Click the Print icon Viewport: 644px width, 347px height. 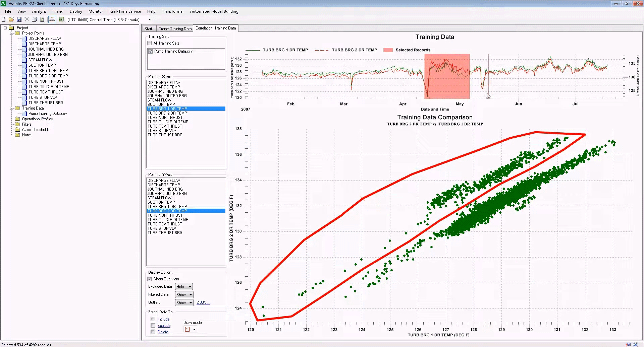(34, 19)
